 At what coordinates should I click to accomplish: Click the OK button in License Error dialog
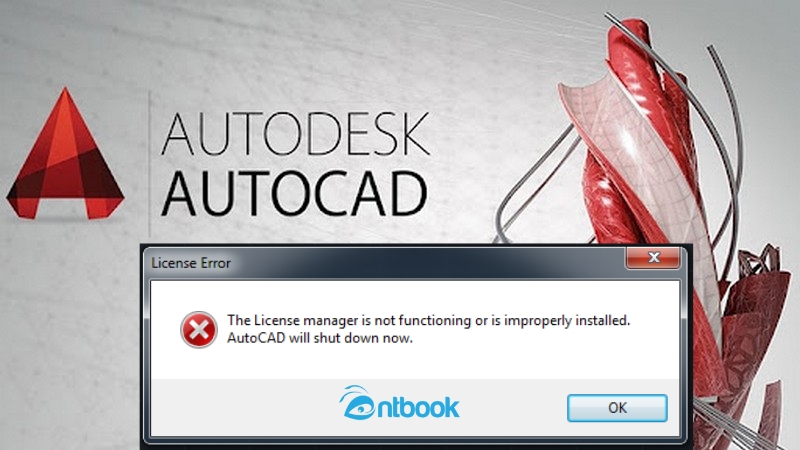coord(617,408)
